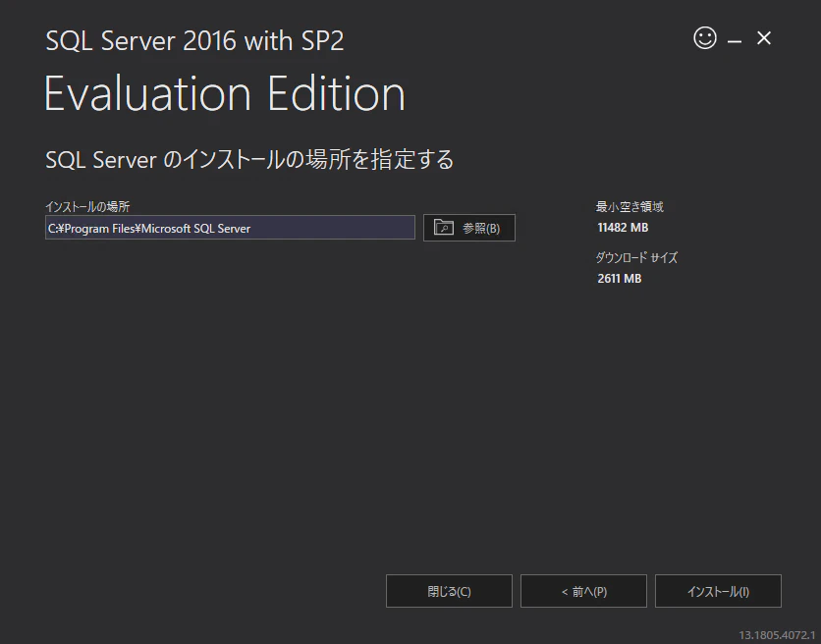Click the SQL Server 2016 with SP2 title

pyautogui.click(x=194, y=41)
